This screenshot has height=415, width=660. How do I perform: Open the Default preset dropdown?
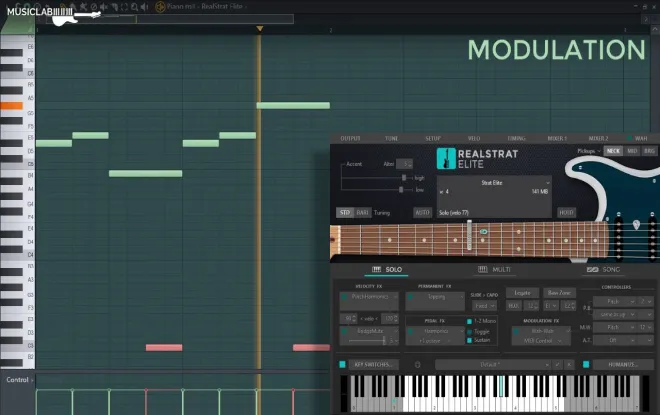coord(493,364)
